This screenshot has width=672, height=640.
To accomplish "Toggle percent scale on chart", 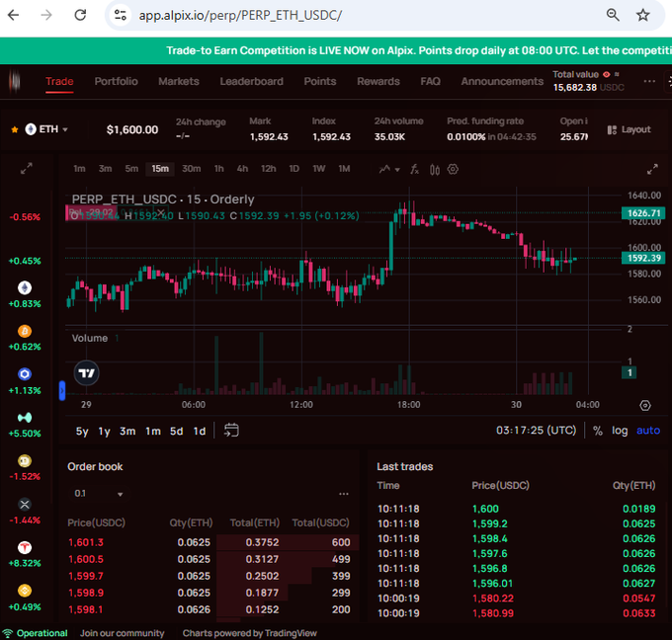I will pos(598,431).
